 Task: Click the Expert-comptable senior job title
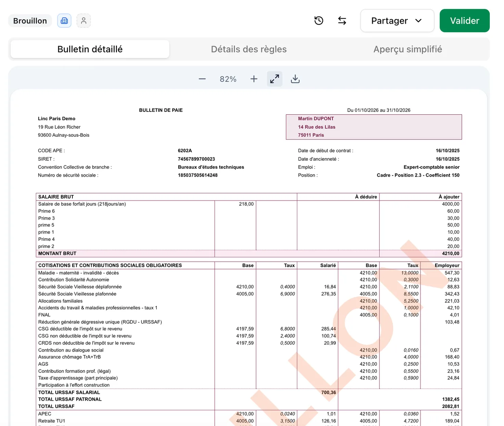click(x=432, y=167)
